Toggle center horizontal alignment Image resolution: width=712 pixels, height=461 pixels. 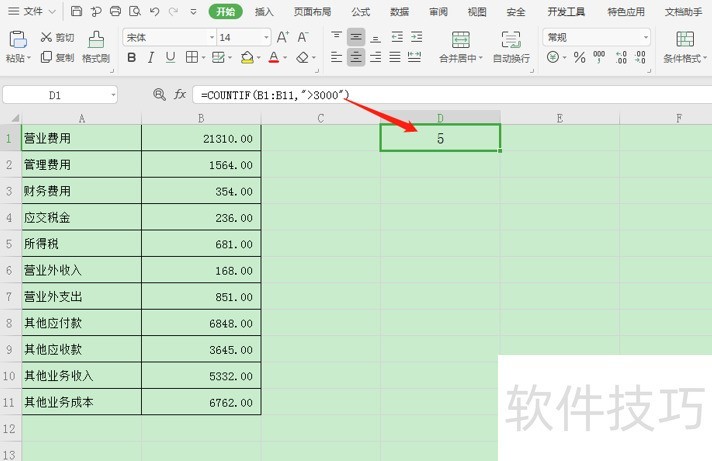(356, 57)
